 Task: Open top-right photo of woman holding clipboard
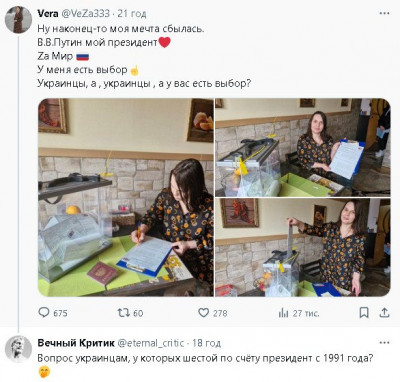coord(303,147)
